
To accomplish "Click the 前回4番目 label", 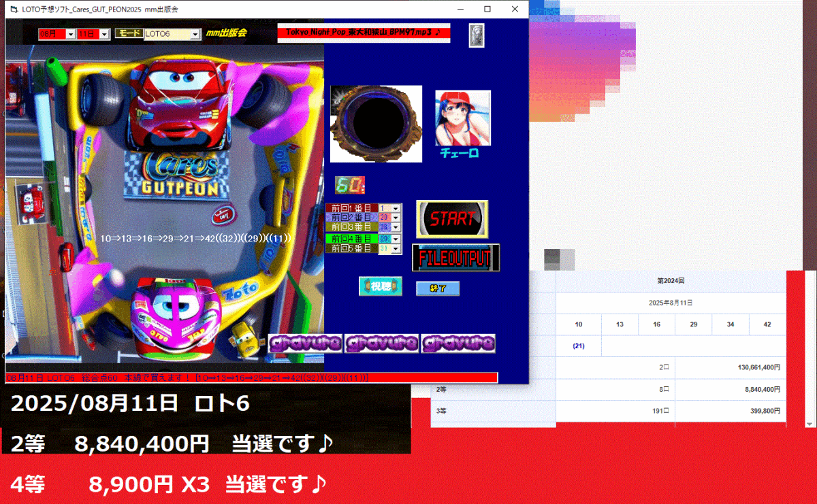I will point(352,239).
